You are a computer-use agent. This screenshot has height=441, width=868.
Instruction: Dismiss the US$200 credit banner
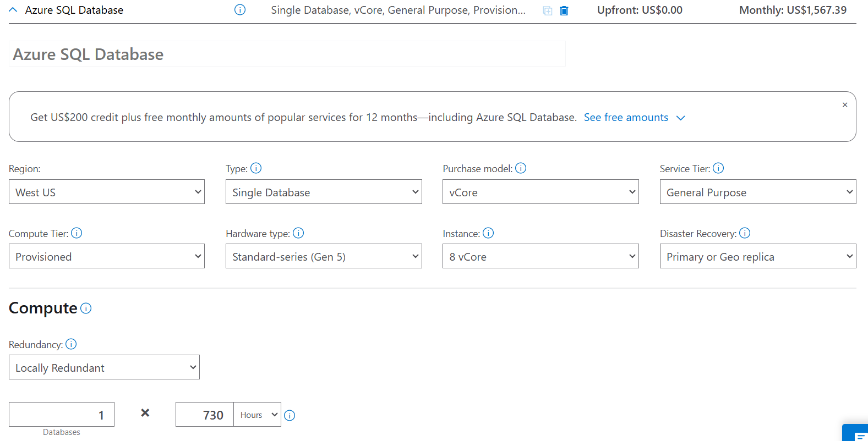click(x=845, y=105)
